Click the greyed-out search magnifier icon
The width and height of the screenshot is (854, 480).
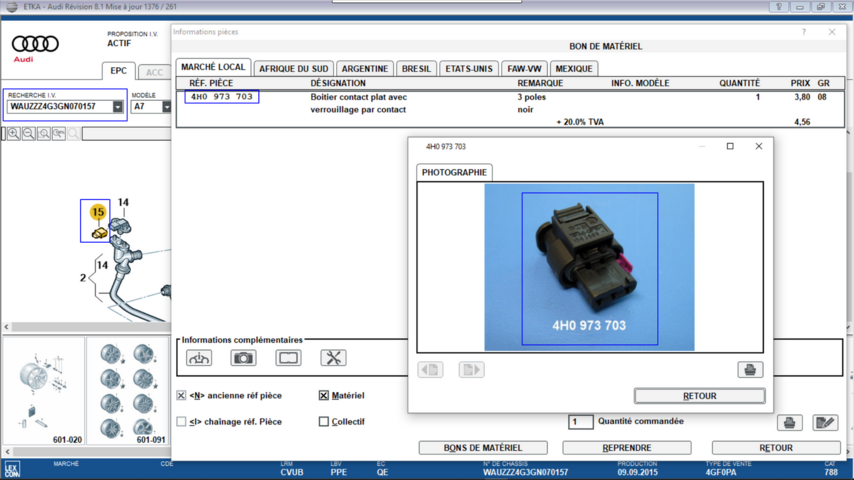[74, 133]
